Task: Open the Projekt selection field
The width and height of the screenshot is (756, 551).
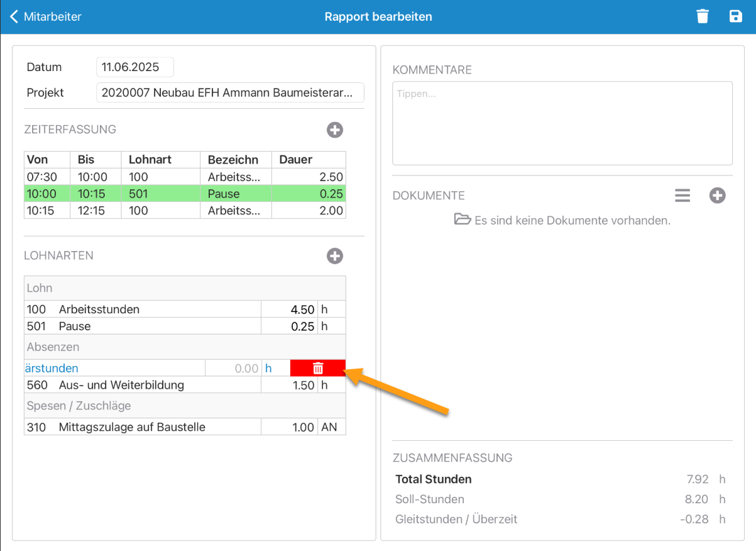Action: 230,92
